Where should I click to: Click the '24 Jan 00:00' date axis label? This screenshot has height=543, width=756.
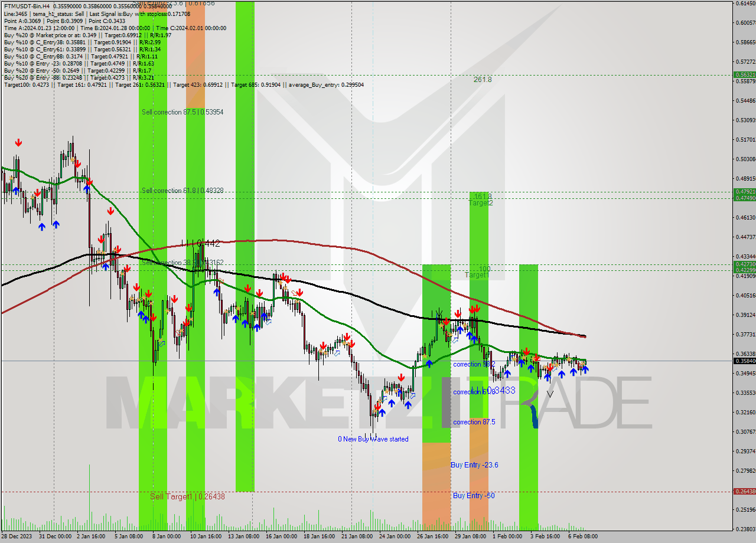(x=395, y=537)
